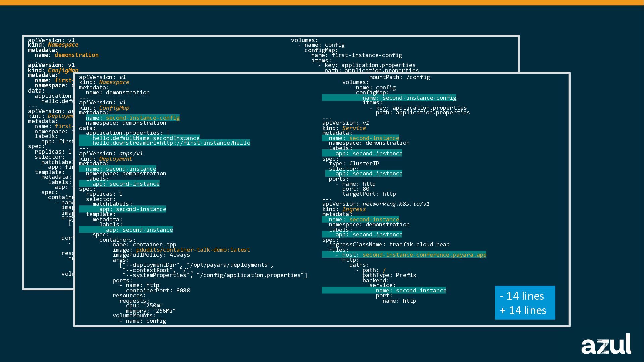Click the pdudits/container-talk-demo:latest image text
The image size is (644, 362).
(x=193, y=250)
